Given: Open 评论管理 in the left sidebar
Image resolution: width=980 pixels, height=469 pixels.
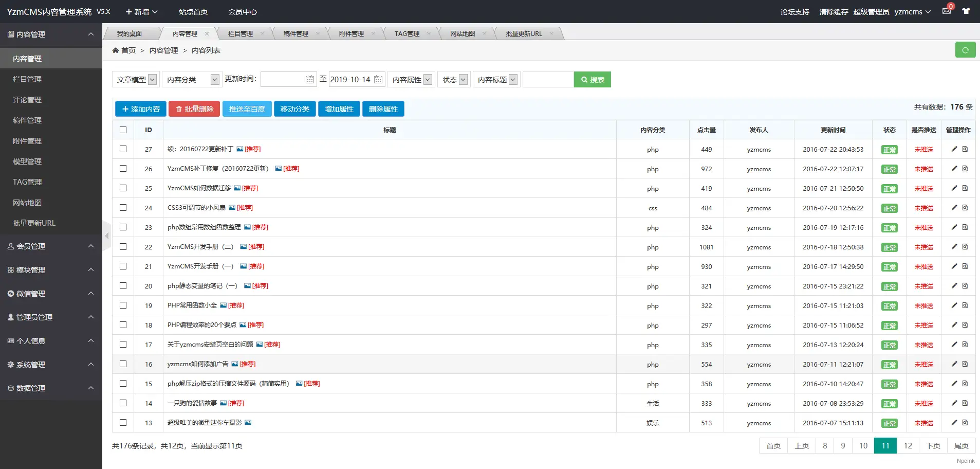Looking at the screenshot, I should coord(27,100).
